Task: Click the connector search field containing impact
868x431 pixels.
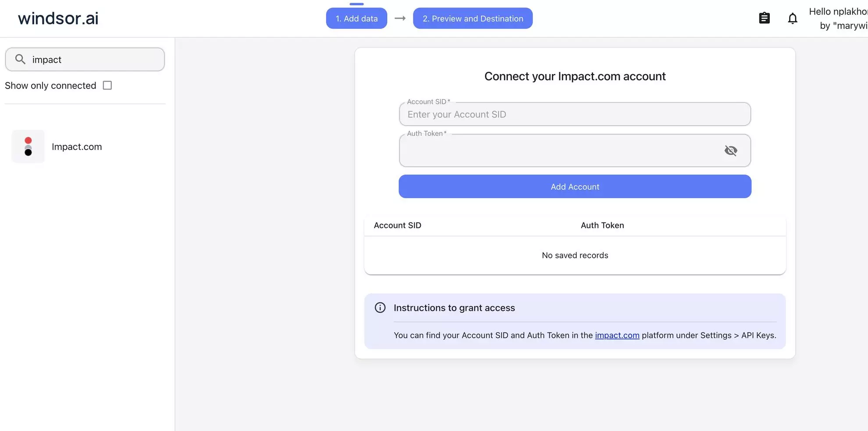Action: coord(85,59)
